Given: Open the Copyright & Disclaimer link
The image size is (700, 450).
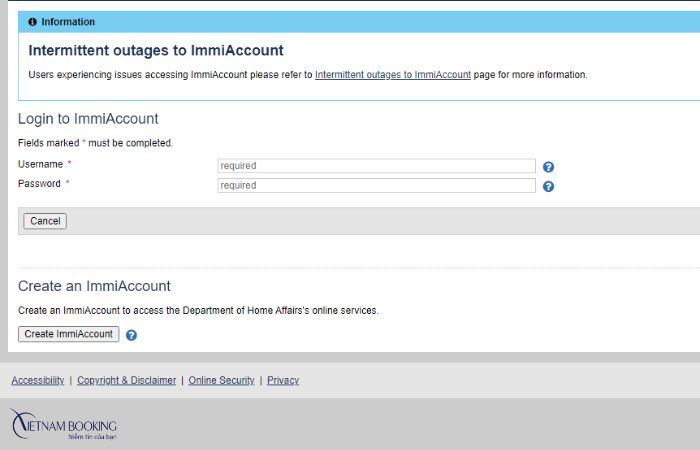Looking at the screenshot, I should tap(126, 380).
